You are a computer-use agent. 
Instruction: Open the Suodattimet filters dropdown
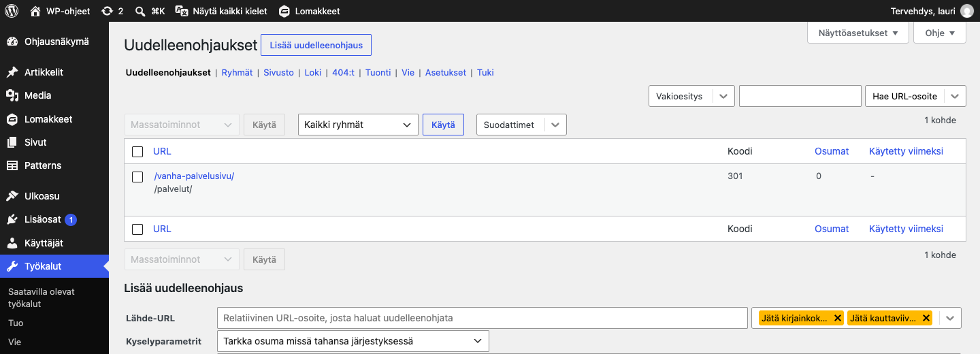tap(521, 125)
